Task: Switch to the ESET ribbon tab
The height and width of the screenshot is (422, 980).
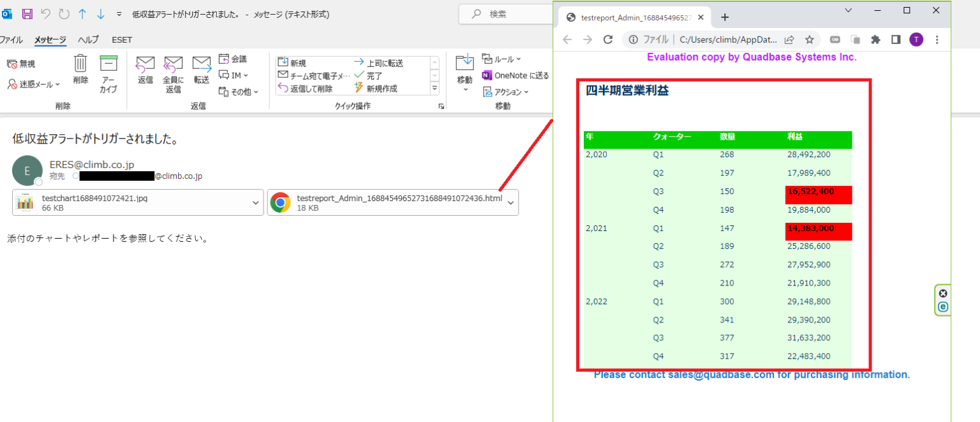Action: click(x=121, y=40)
